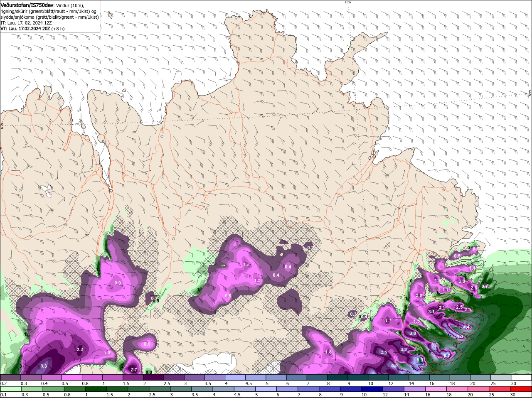Viewport: 532px width, 398px height.
Task: Click the bright pink 0.5 swatch in upper legend row
Action: point(71,377)
